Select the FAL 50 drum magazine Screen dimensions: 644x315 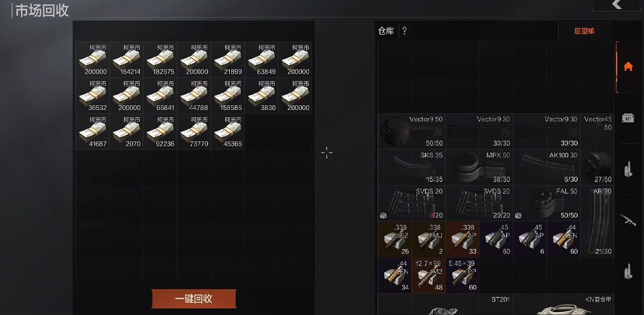[547, 203]
